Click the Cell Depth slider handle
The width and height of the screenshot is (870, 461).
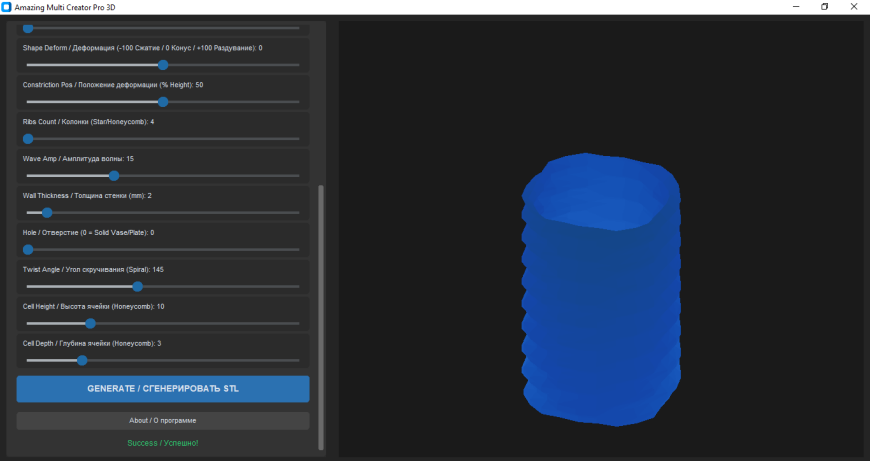[x=82, y=361]
